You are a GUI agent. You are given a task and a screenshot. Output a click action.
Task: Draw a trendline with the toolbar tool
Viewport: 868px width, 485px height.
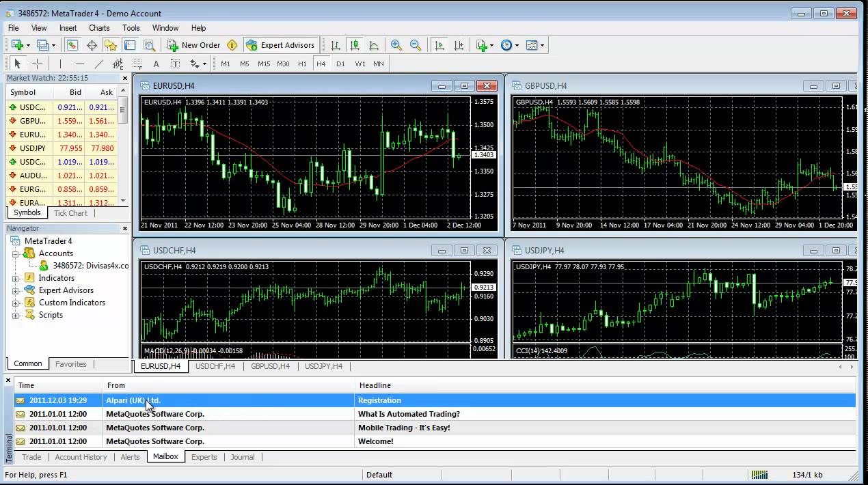tap(98, 64)
